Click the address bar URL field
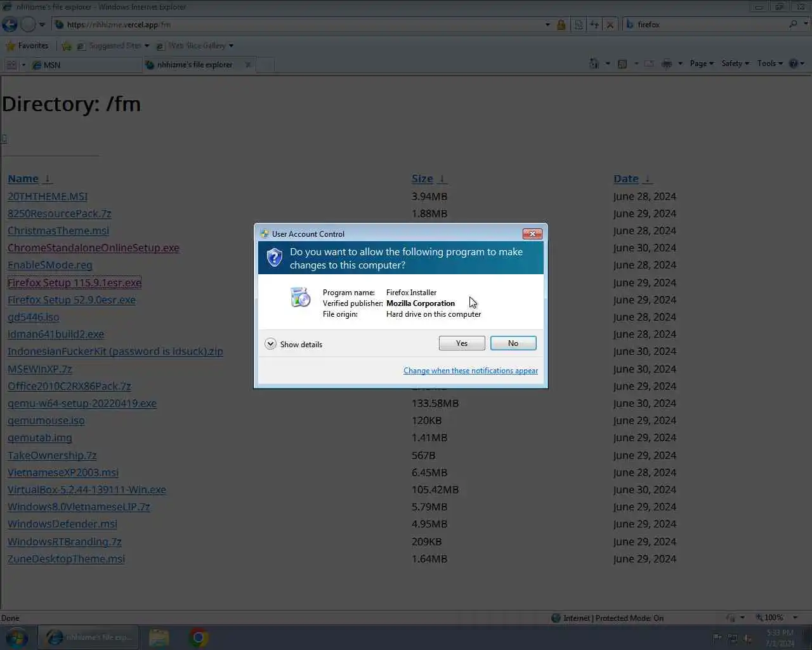This screenshot has width=812, height=650. click(298, 25)
